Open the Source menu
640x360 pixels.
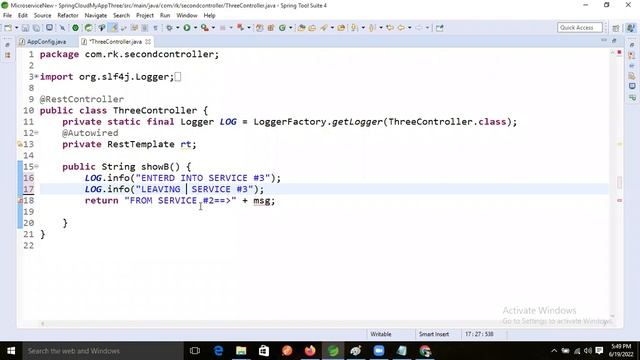42,16
